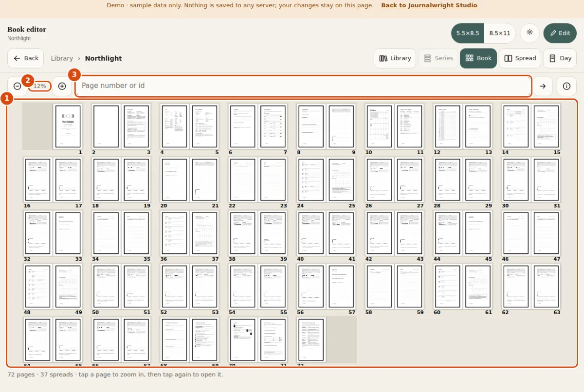Switch to the Series view tab

click(438, 58)
